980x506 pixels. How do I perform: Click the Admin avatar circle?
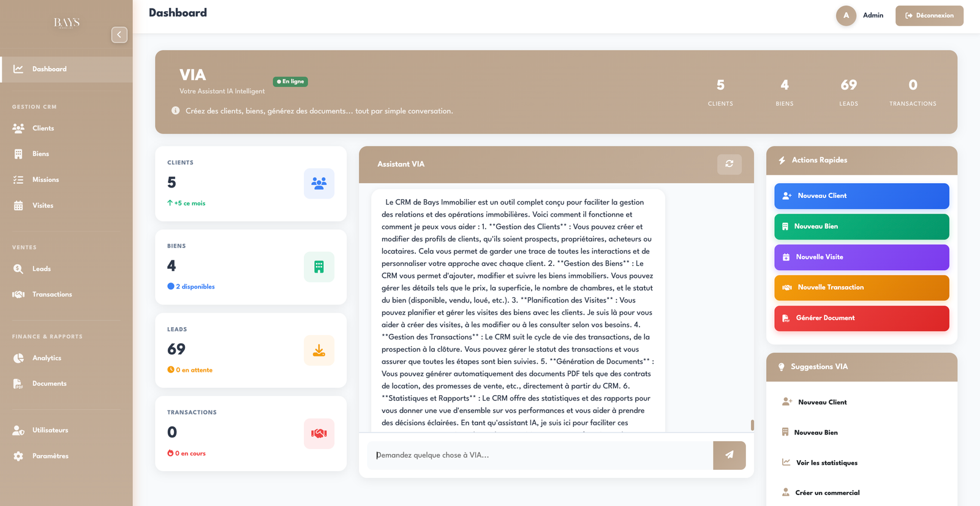point(846,16)
